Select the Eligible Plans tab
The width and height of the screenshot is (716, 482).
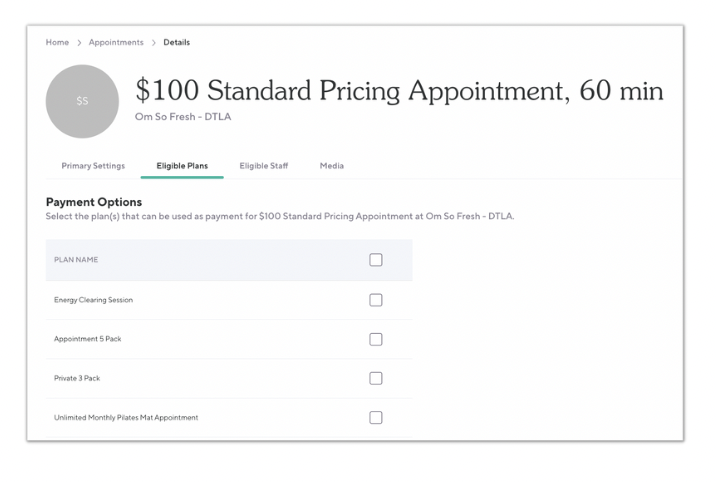point(182,166)
